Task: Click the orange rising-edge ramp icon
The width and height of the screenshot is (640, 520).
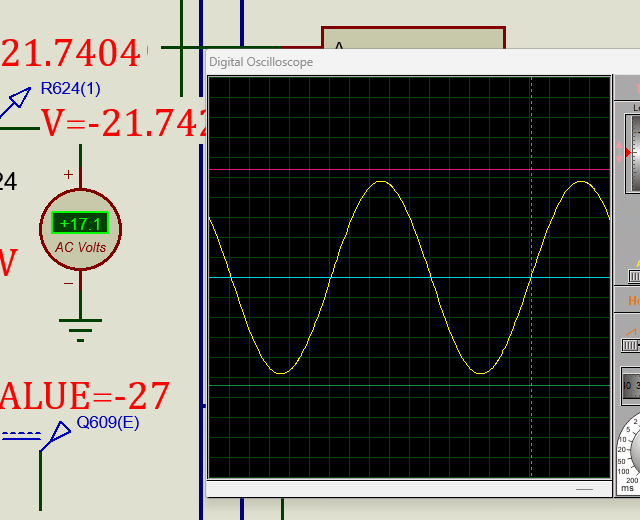Action: pyautogui.click(x=631, y=332)
